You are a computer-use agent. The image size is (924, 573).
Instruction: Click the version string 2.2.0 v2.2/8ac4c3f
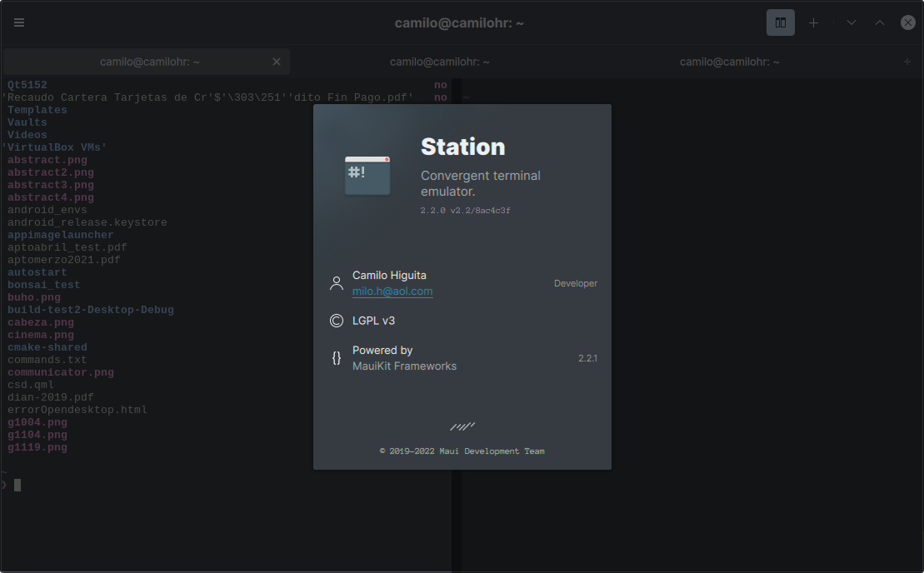tap(466, 210)
